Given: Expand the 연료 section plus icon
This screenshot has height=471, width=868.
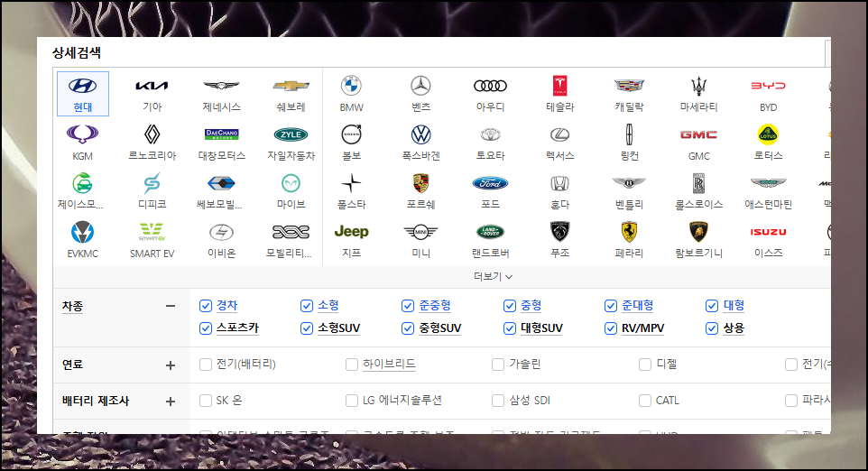Looking at the screenshot, I should coord(171,365).
